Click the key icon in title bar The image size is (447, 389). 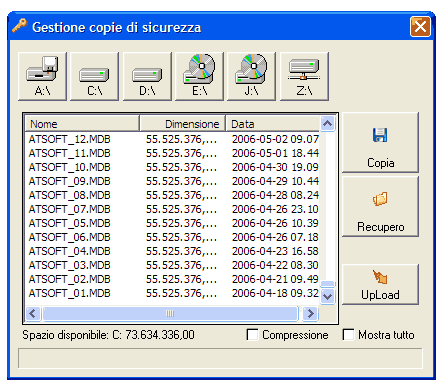point(19,26)
